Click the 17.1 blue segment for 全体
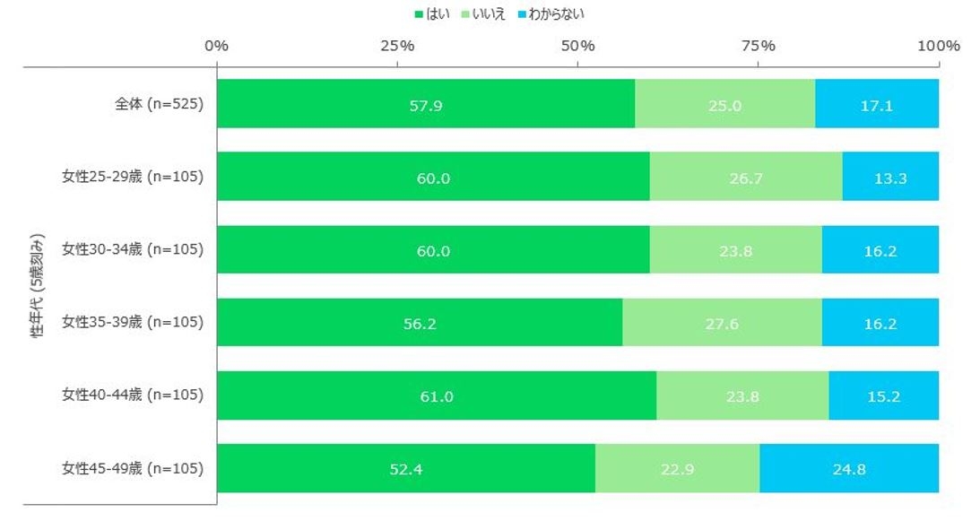This screenshot has width=980, height=521. pos(877,104)
